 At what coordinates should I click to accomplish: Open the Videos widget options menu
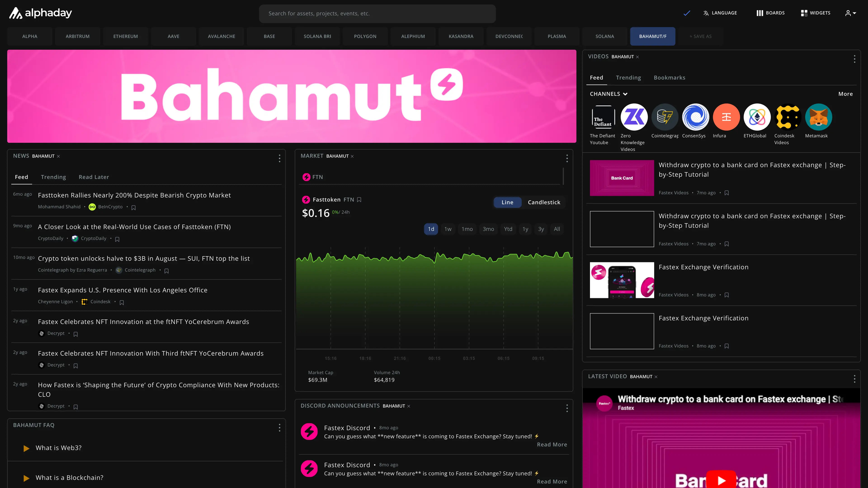(854, 59)
